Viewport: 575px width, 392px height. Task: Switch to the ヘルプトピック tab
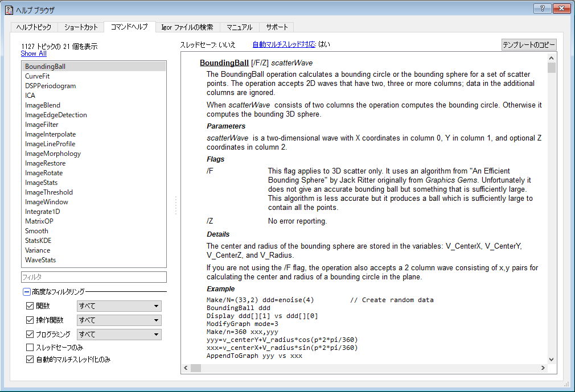tap(34, 27)
